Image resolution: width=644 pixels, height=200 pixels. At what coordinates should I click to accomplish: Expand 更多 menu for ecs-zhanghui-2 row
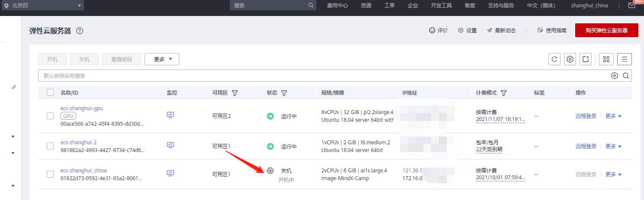[613, 146]
